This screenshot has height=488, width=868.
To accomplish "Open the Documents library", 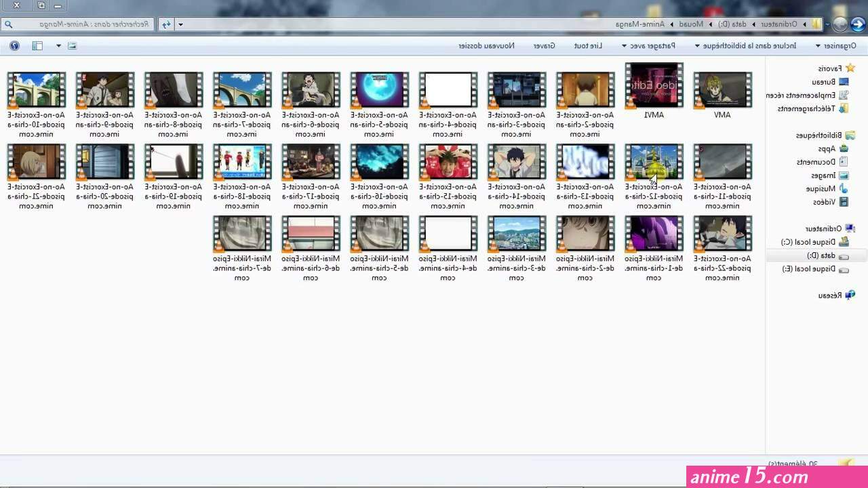I will click(x=822, y=162).
